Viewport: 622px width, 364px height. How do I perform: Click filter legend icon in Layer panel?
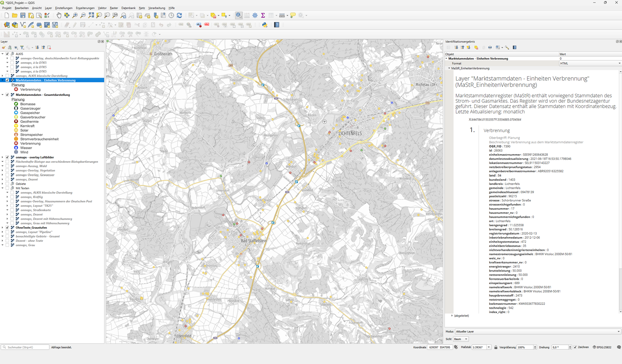tap(22, 47)
